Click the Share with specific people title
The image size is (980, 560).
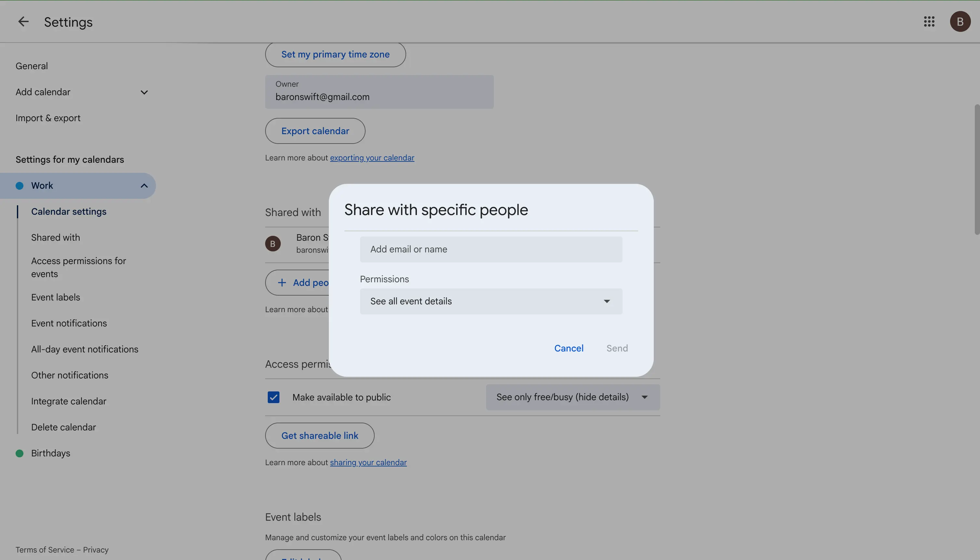pos(436,210)
